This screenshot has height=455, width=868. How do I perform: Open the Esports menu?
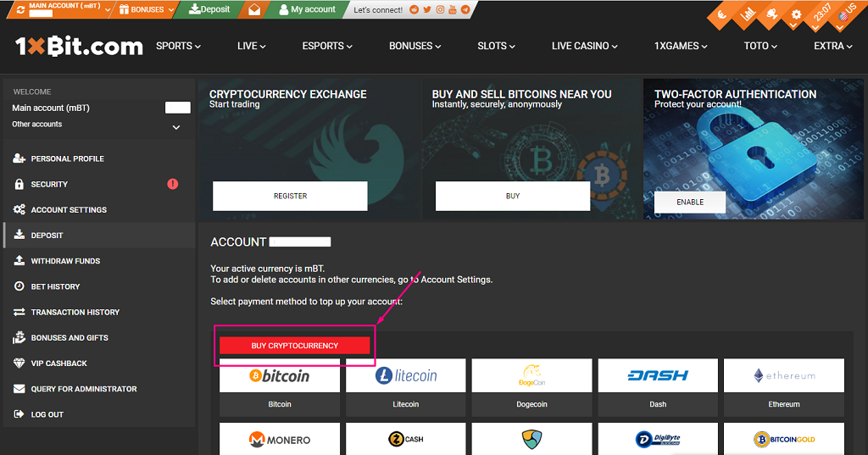(327, 46)
